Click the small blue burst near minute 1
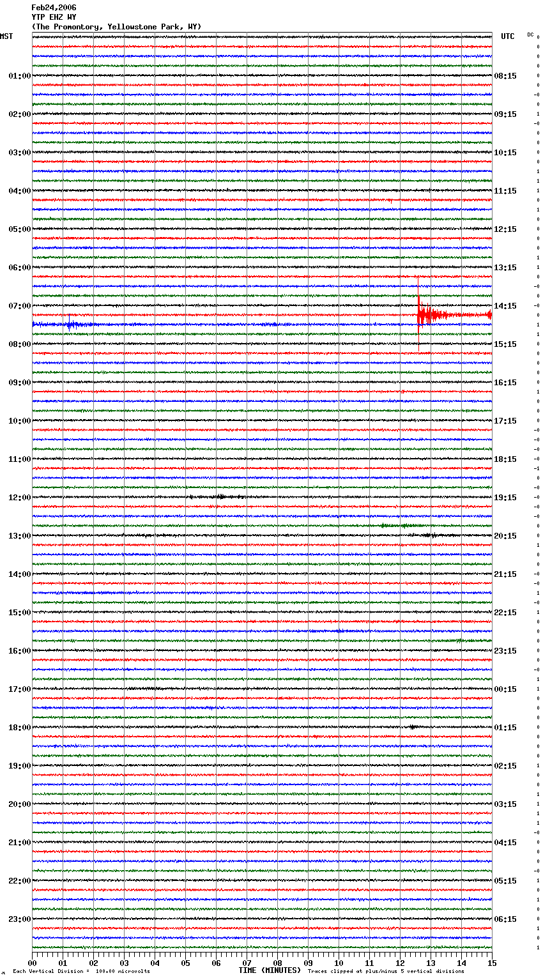This screenshot has height=980, width=543. click(72, 325)
